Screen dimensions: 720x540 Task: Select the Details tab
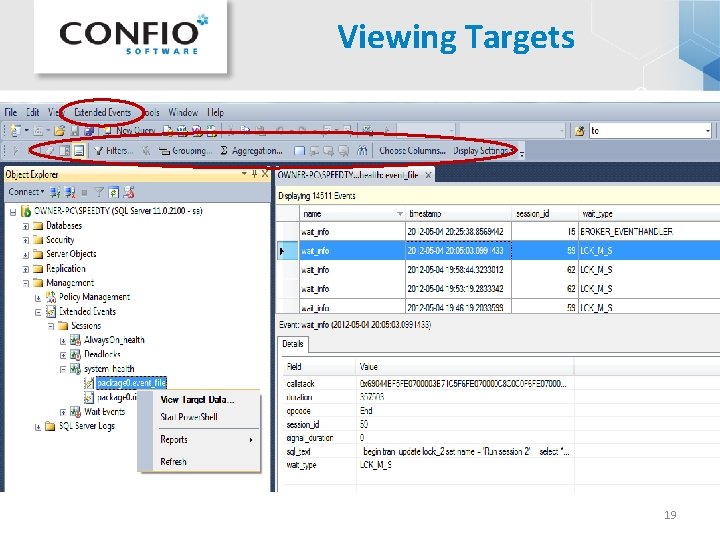pos(293,344)
